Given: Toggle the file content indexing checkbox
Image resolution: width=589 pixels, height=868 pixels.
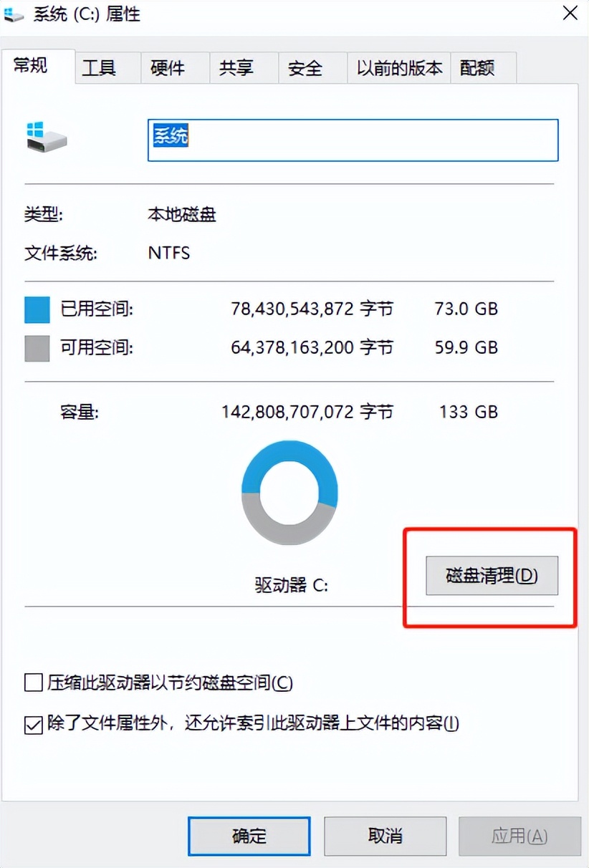Looking at the screenshot, I should click(x=34, y=724).
